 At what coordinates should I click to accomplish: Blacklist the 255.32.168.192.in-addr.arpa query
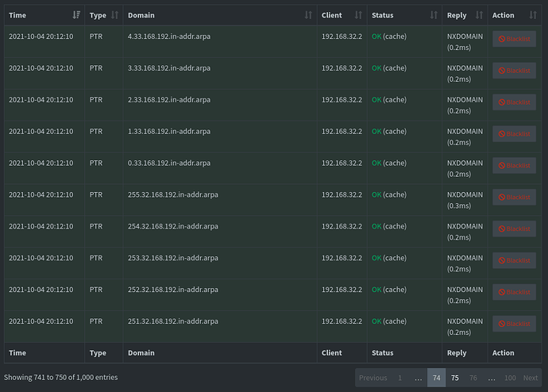[x=514, y=197]
